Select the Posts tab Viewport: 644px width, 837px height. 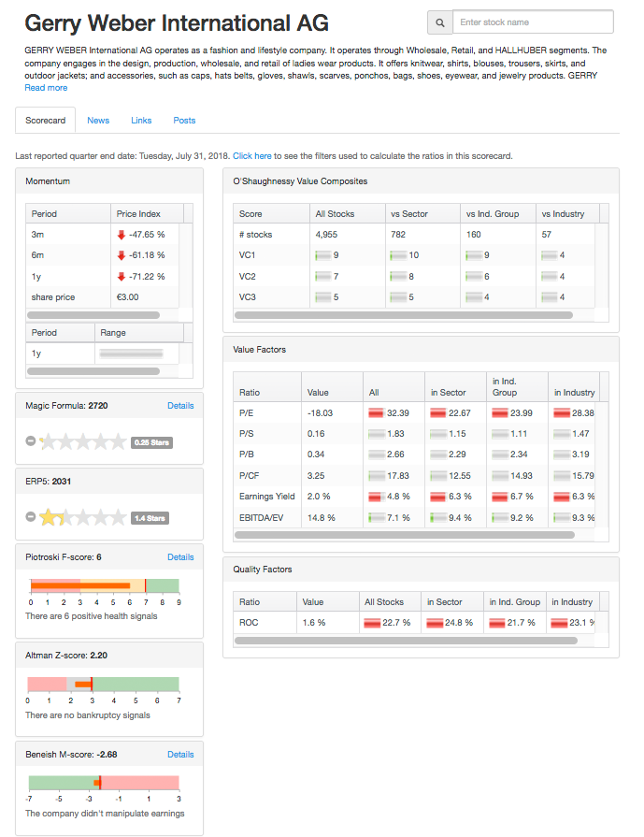pos(184,121)
